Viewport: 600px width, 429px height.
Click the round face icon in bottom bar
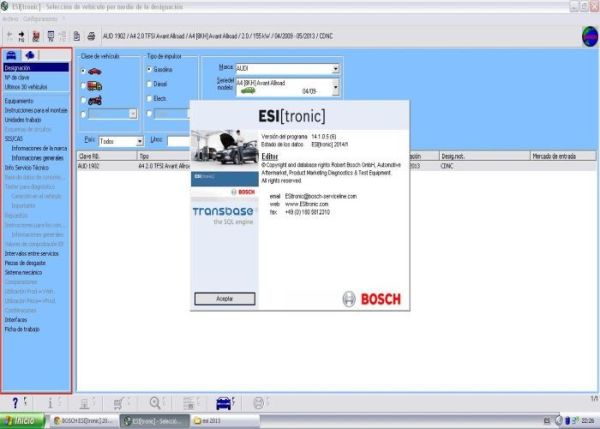point(259,403)
